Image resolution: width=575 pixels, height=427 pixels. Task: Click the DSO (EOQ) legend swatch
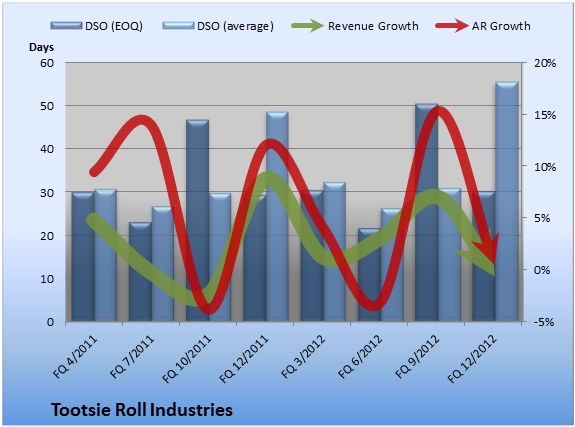point(66,26)
